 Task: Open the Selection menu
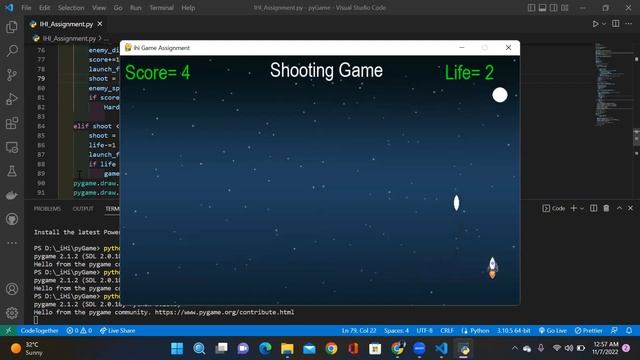pyautogui.click(x=71, y=8)
